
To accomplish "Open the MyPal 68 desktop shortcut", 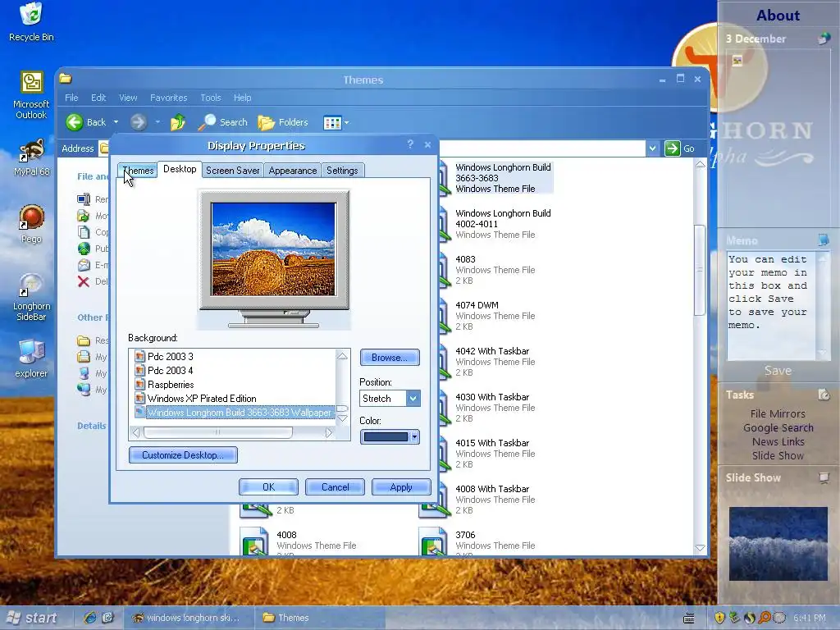I will (31, 157).
